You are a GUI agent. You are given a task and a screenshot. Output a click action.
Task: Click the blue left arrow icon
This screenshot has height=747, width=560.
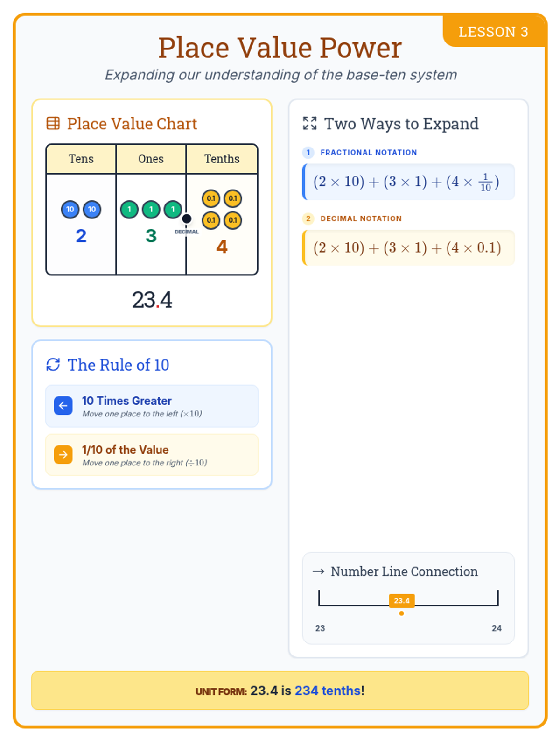pos(63,406)
